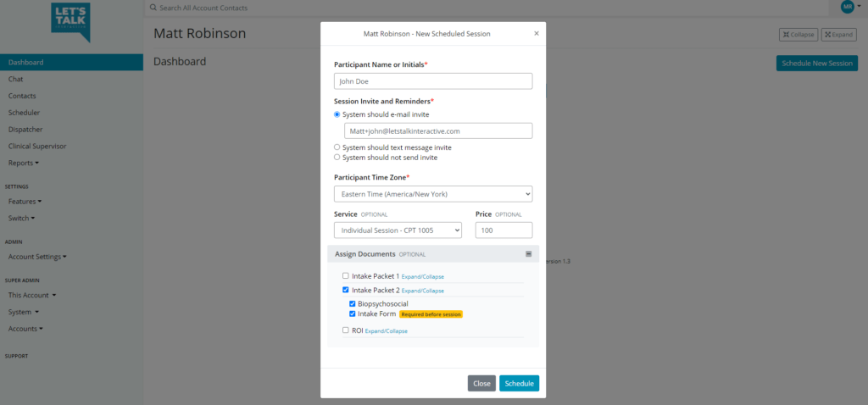Select System should text message invite
868x405 pixels.
pos(337,147)
